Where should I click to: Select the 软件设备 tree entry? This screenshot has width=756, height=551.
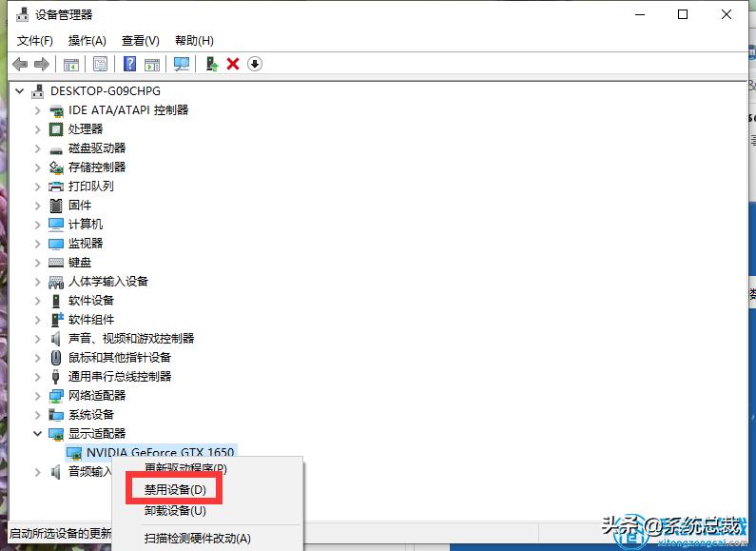(x=91, y=301)
